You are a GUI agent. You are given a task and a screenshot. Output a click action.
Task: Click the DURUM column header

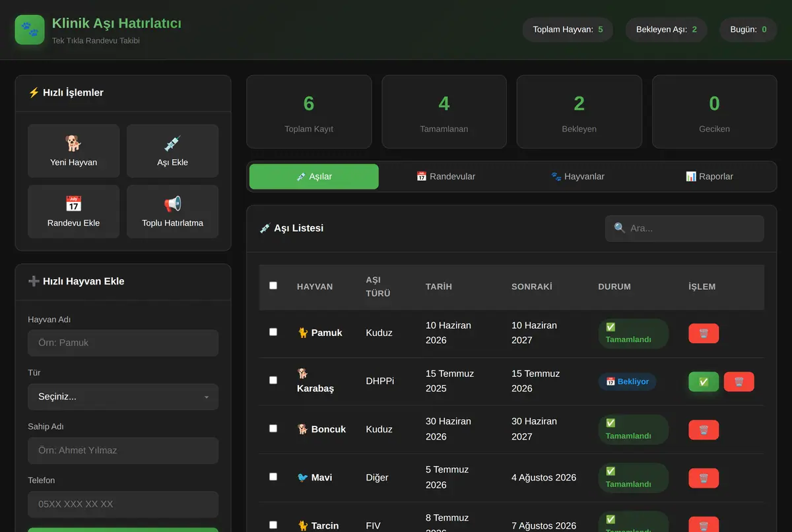coord(614,286)
